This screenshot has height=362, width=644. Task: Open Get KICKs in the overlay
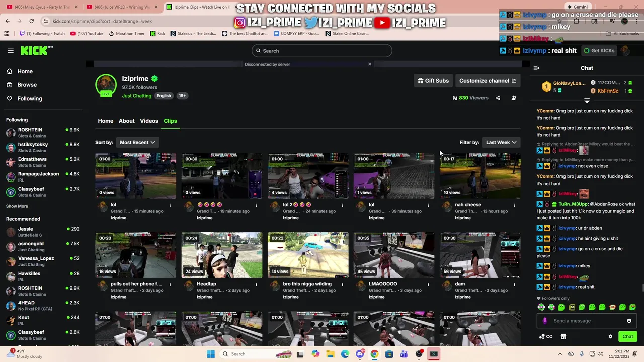[599, 51]
